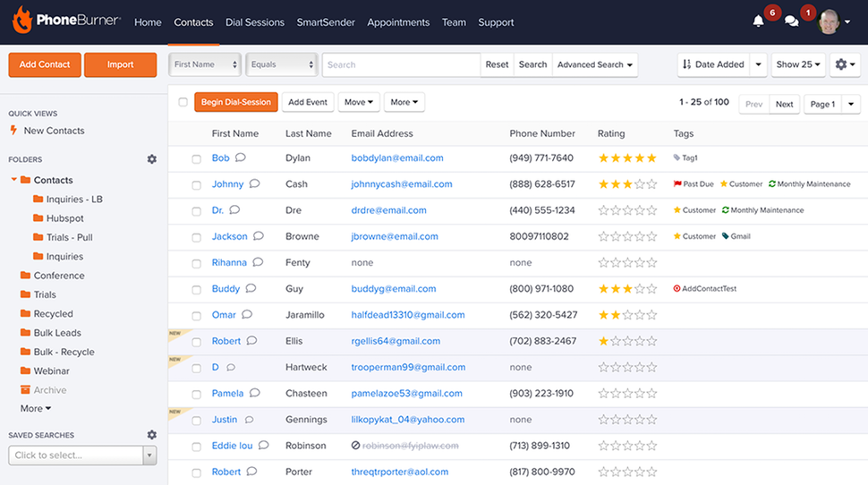This screenshot has height=485, width=868.
Task: Go to the Dial Sessions menu
Action: [255, 22]
